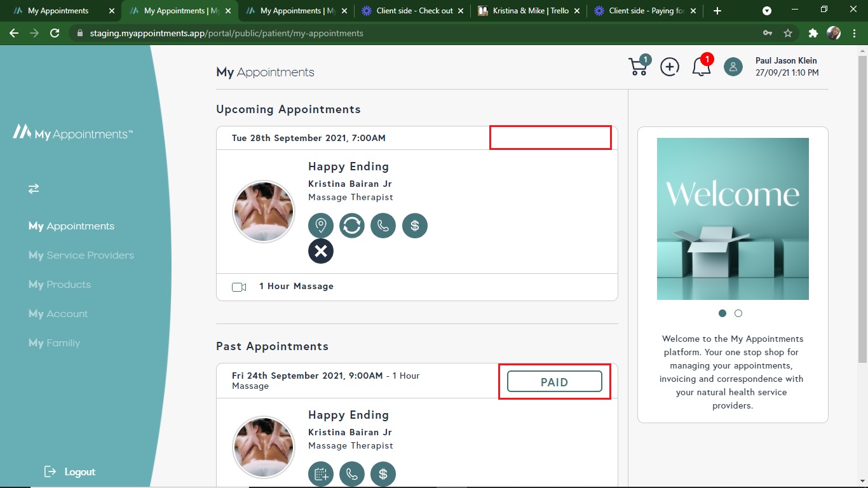Click the Logout link
This screenshot has width=868, height=488.
71,472
